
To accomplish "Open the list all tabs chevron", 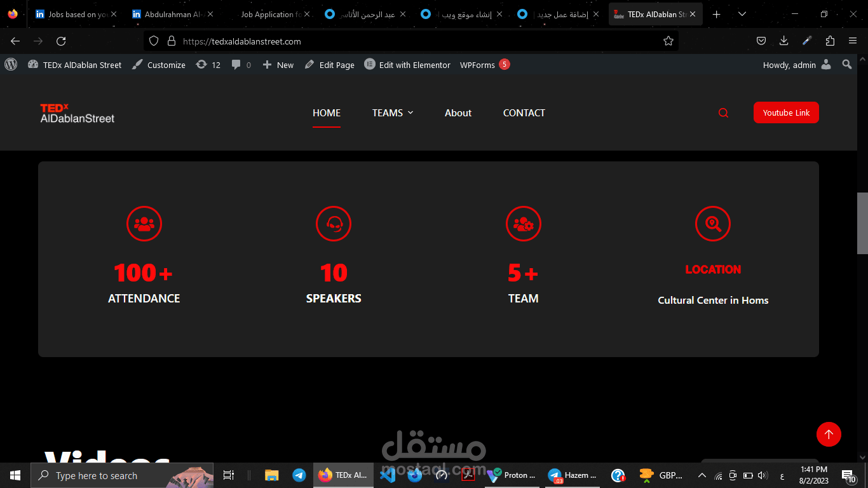I will pos(742,14).
